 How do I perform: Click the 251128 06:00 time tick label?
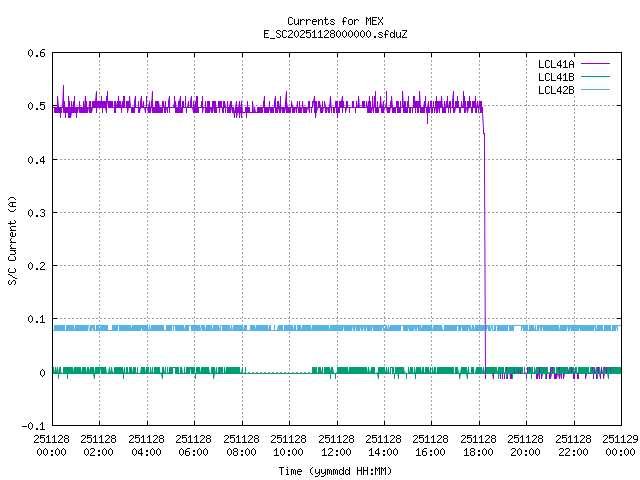[x=194, y=444]
